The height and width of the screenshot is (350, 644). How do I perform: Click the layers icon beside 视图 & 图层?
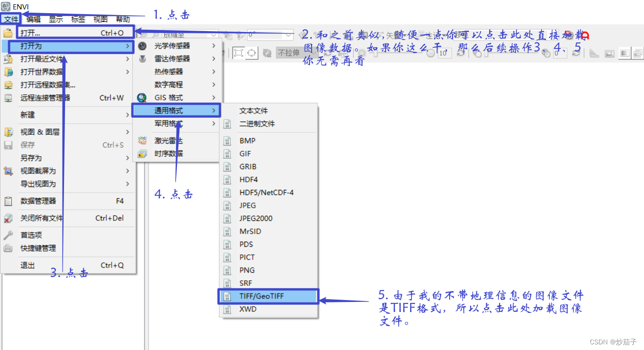tap(8, 132)
